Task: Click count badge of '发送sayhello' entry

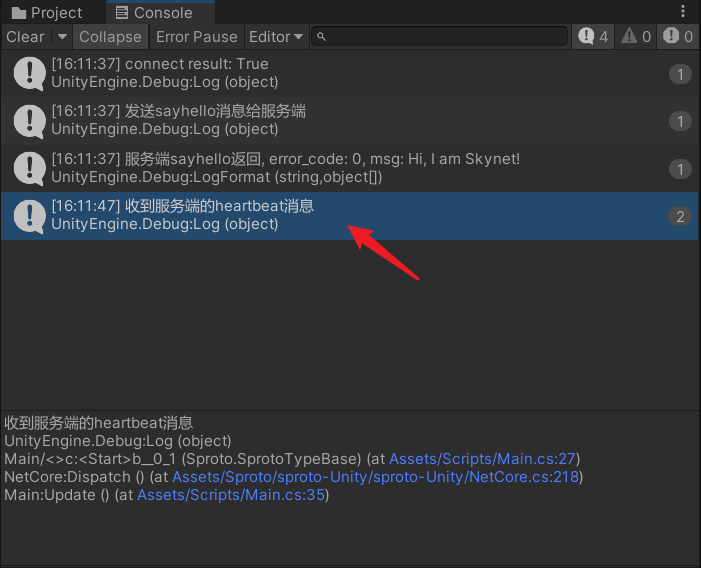Action: tap(680, 122)
